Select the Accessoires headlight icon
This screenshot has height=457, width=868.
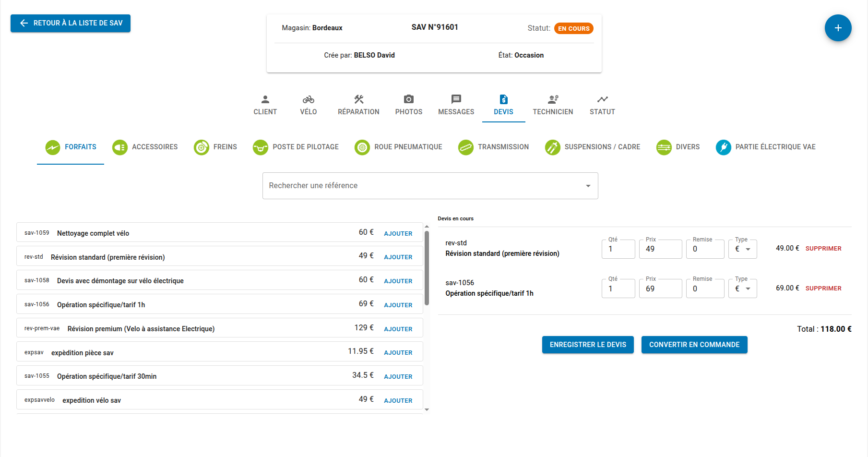click(x=119, y=147)
